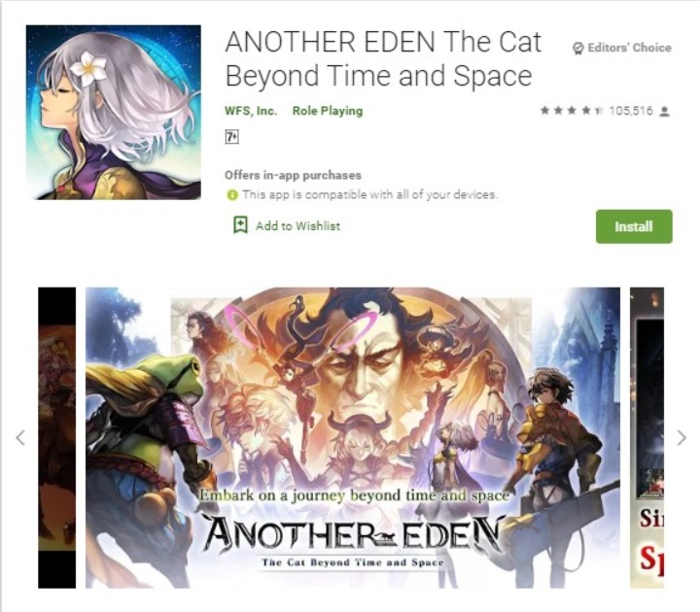
Task: Open the partial screenshot on the left
Action: 56,437
